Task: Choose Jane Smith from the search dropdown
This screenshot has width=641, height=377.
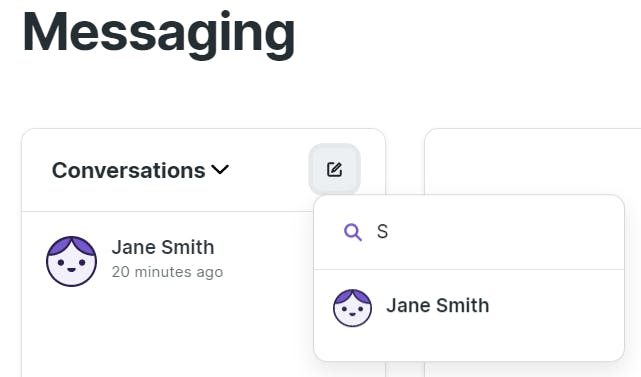Action: point(437,305)
